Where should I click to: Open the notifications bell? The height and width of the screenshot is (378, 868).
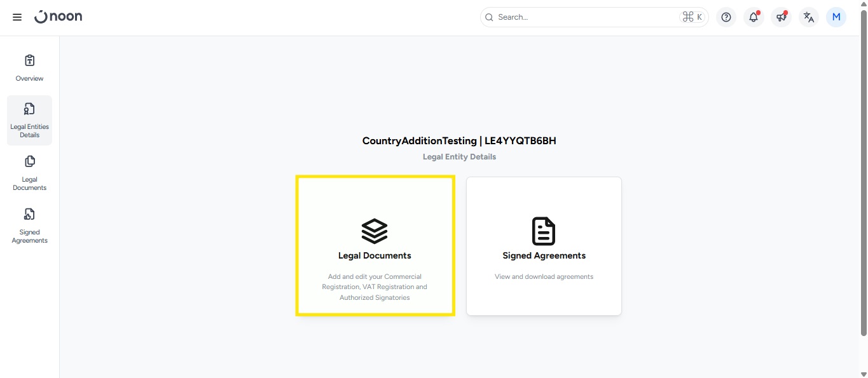coord(754,17)
